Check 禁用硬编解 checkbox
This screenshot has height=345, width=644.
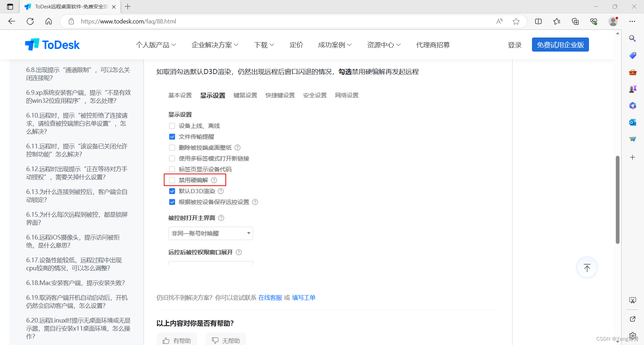172,180
